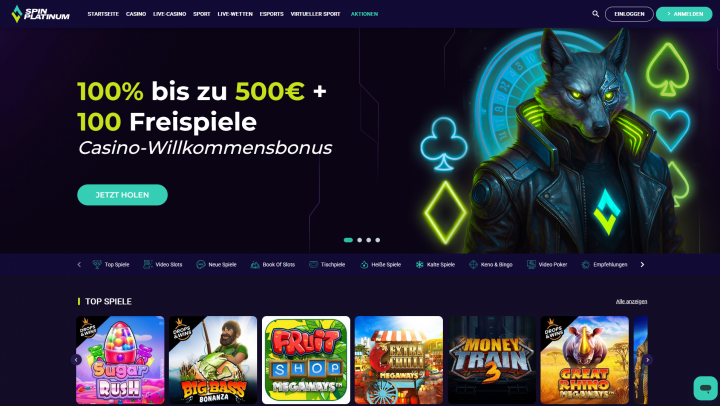
Task: Click the Spin Platinum logo
Action: pos(40,14)
